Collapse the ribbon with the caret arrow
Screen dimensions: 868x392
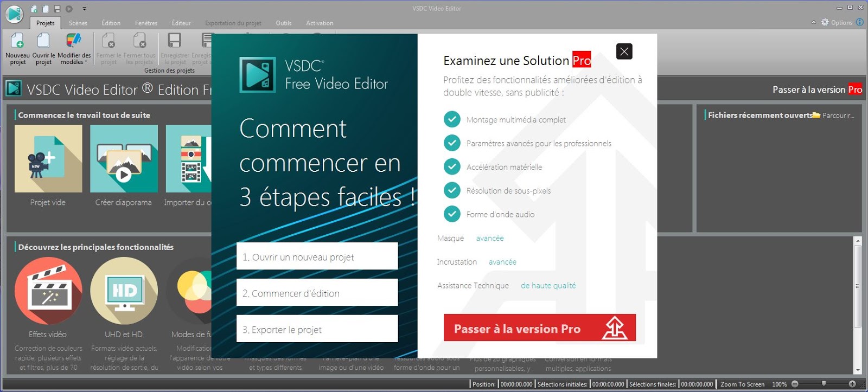(813, 23)
